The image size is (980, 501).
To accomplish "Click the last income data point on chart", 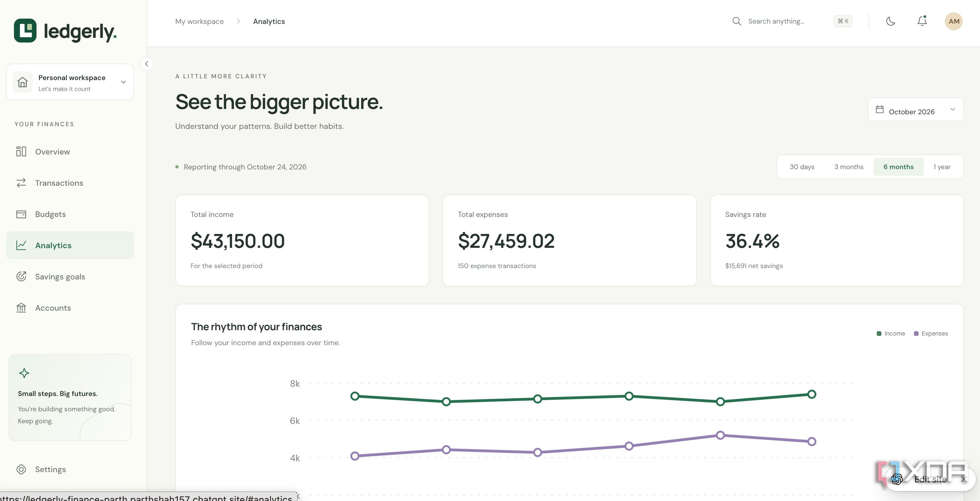I will 811,394.
